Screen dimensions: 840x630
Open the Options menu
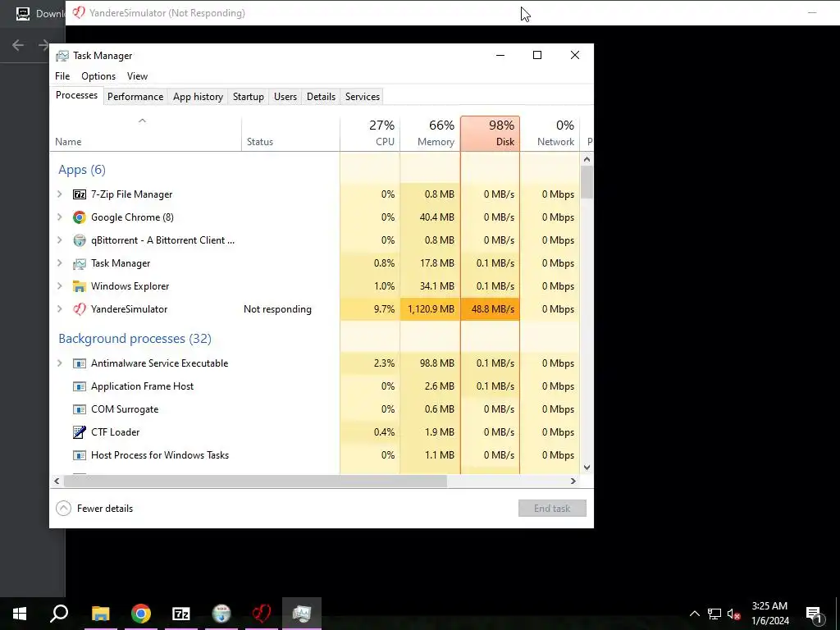click(x=98, y=76)
